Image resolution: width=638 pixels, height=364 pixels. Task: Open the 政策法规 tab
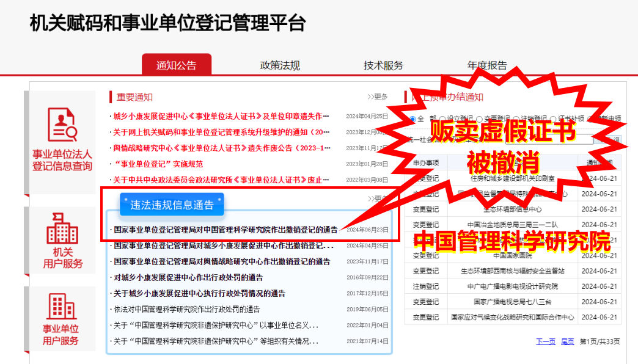(280, 65)
